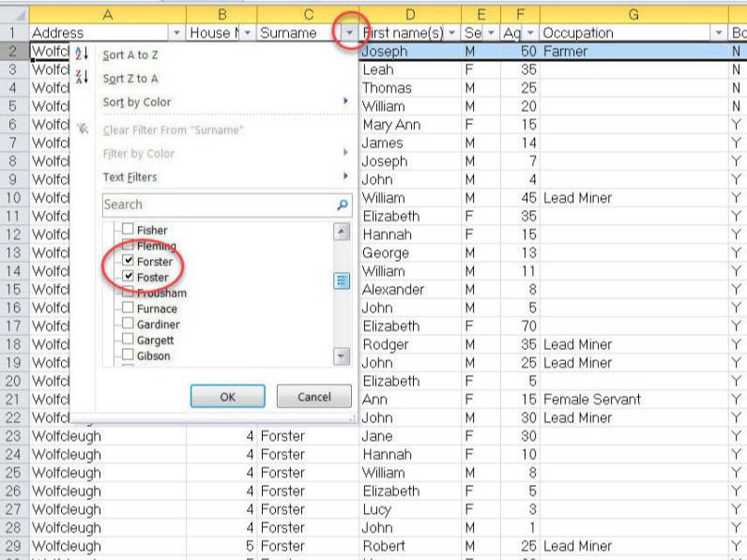Viewport: 747px width, 560px height.
Task: Click the Sort Z to A icon
Action: pos(82,76)
